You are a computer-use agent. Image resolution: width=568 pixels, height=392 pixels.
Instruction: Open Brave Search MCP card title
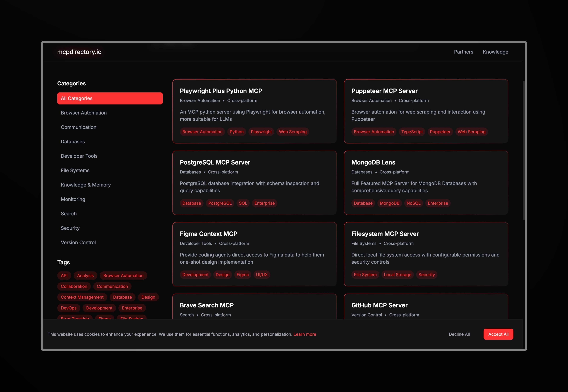click(x=207, y=305)
